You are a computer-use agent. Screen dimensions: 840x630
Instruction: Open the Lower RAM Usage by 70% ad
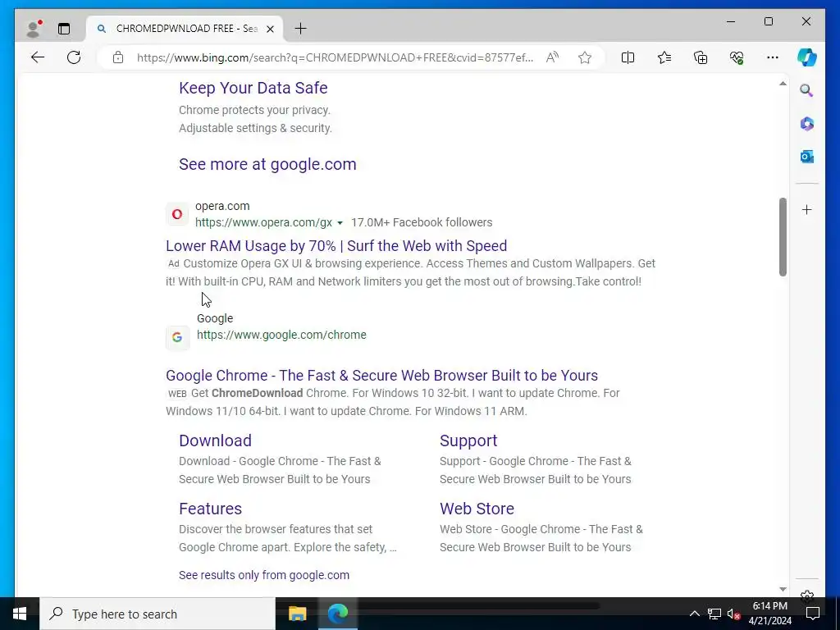(x=336, y=246)
